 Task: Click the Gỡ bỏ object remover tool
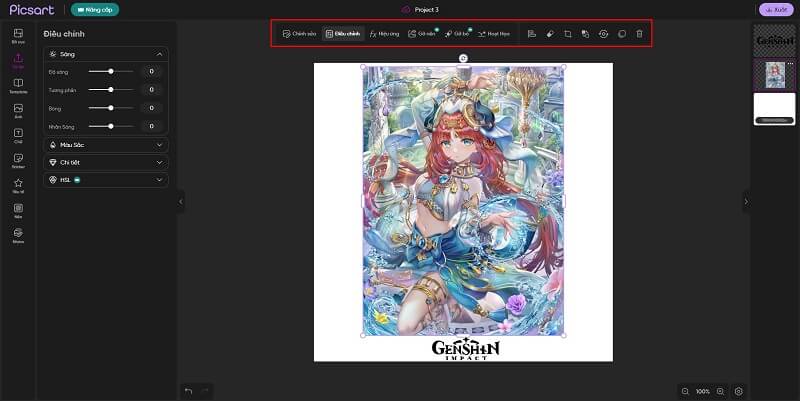pos(458,34)
